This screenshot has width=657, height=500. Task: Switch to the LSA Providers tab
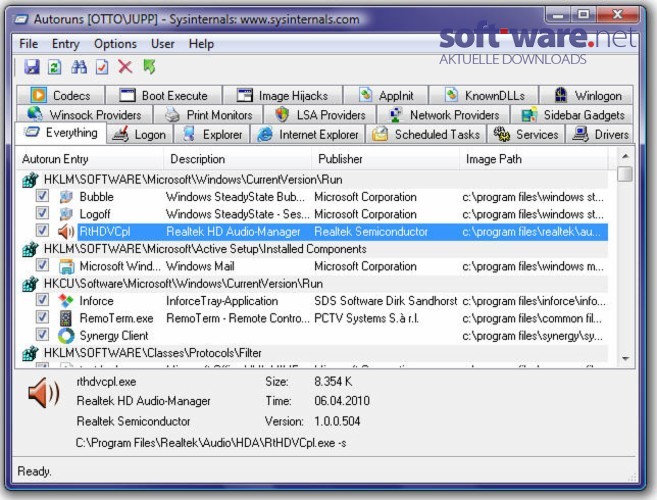click(x=320, y=114)
